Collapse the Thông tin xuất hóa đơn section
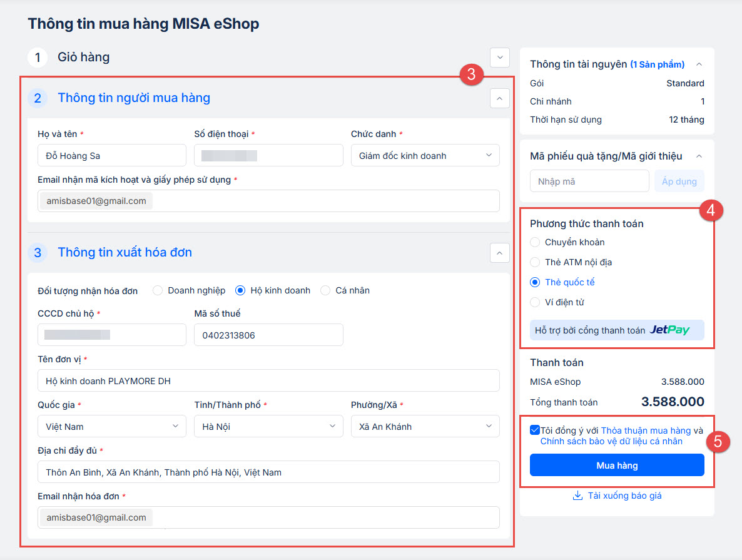The height and width of the screenshot is (560, 742). 499,253
